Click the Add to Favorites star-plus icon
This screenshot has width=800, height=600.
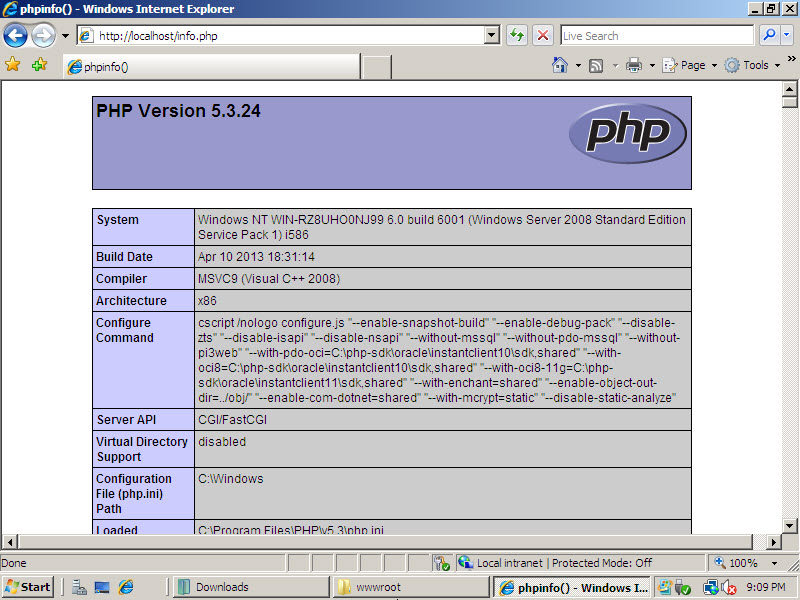click(x=39, y=65)
